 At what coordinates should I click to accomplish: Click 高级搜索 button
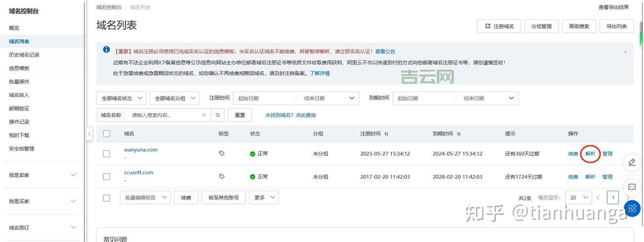(x=579, y=26)
